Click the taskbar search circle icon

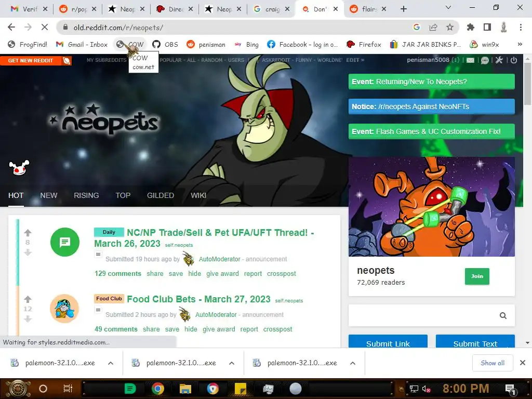(x=43, y=389)
